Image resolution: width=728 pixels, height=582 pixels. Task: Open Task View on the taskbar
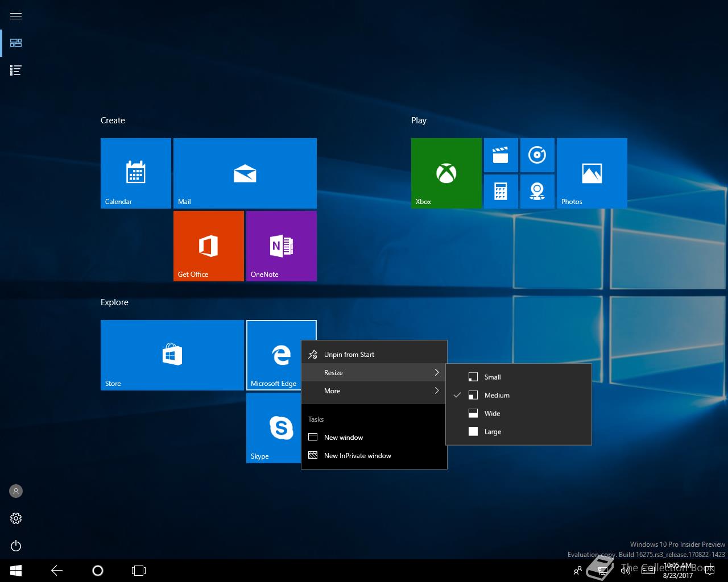point(139,571)
